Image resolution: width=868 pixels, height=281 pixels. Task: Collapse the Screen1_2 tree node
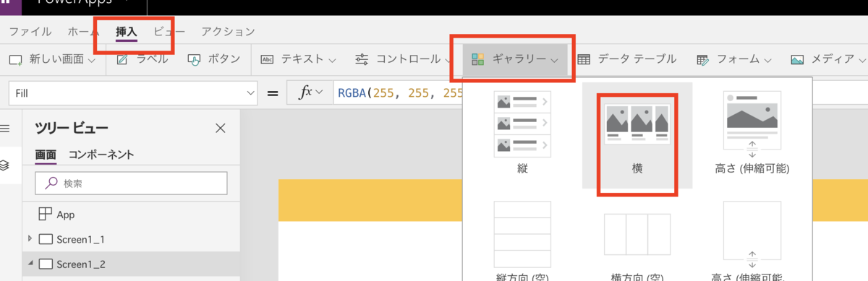tap(30, 263)
